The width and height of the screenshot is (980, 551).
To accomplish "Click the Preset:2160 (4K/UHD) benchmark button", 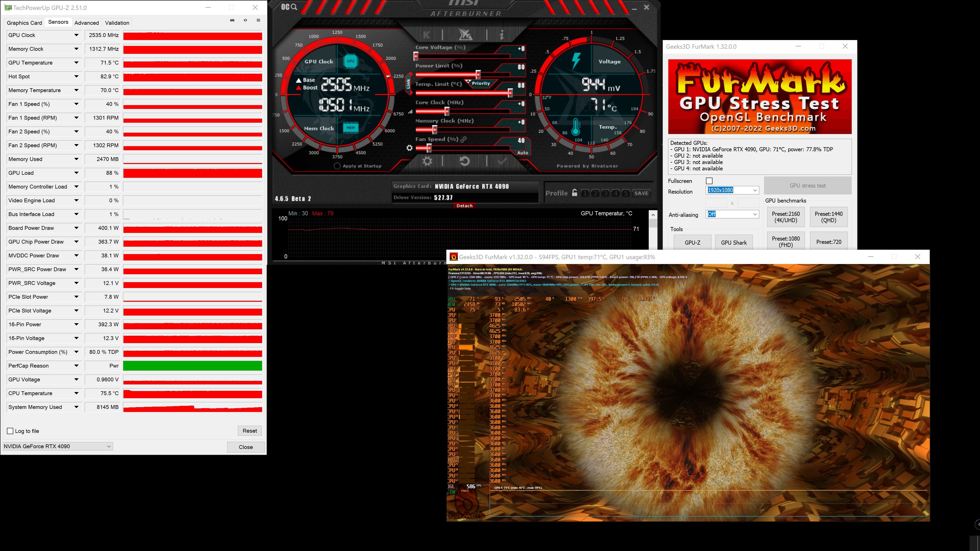I will point(786,217).
